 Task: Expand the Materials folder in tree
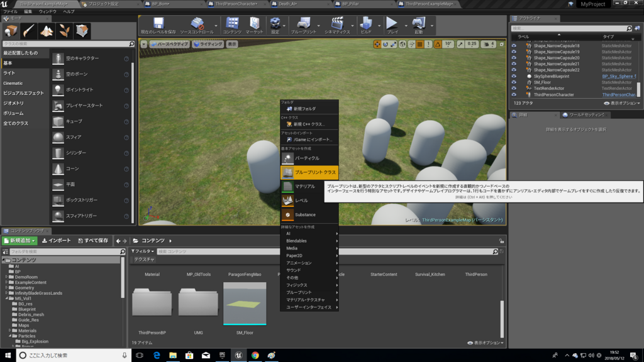point(10,331)
